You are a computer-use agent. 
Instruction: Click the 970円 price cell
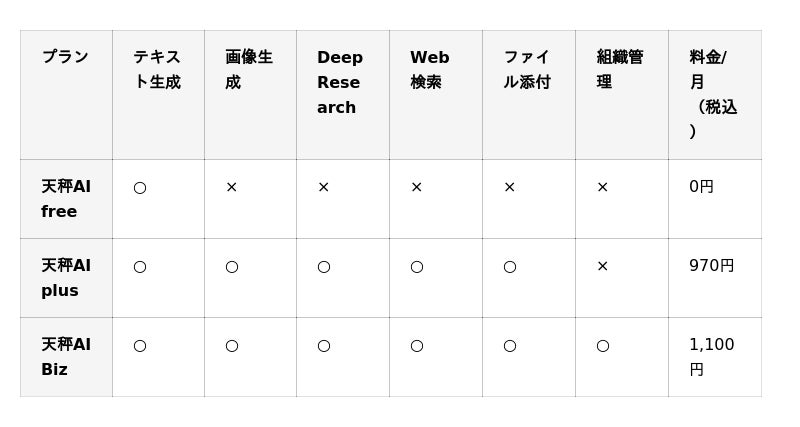[x=711, y=266]
